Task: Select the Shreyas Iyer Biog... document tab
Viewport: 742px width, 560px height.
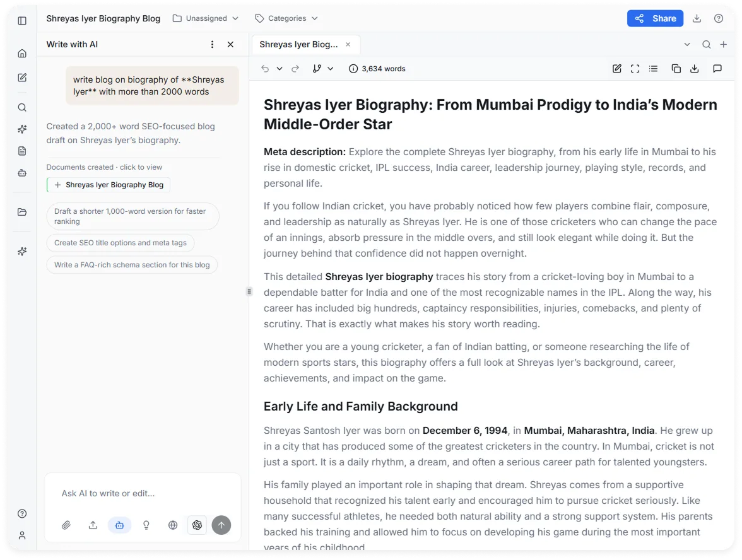Action: [x=298, y=44]
